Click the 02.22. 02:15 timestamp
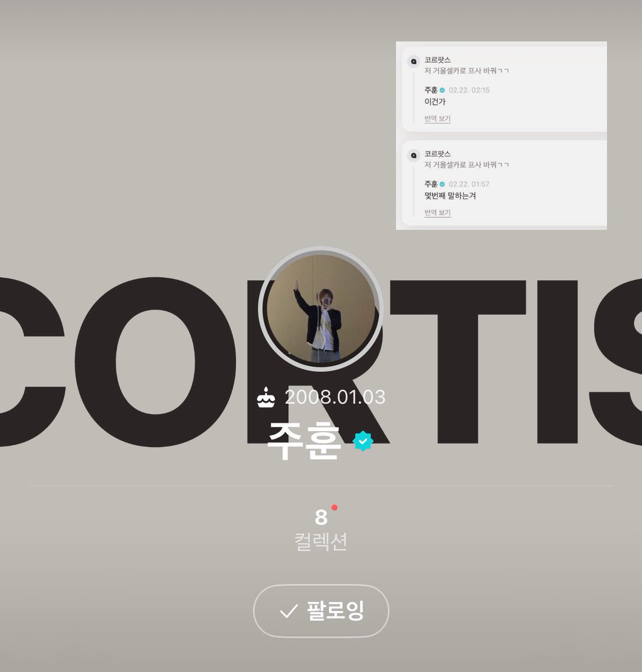The image size is (642, 672). 469,90
